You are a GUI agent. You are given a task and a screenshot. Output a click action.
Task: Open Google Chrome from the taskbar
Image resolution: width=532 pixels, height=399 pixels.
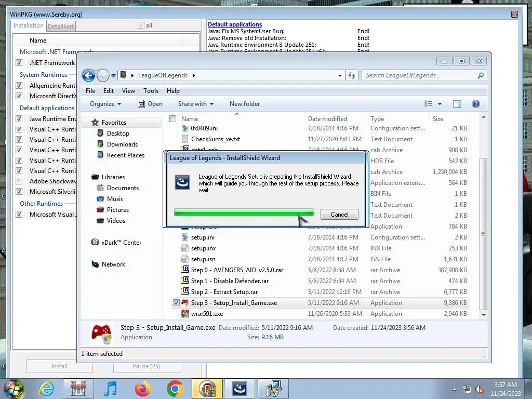point(175,389)
